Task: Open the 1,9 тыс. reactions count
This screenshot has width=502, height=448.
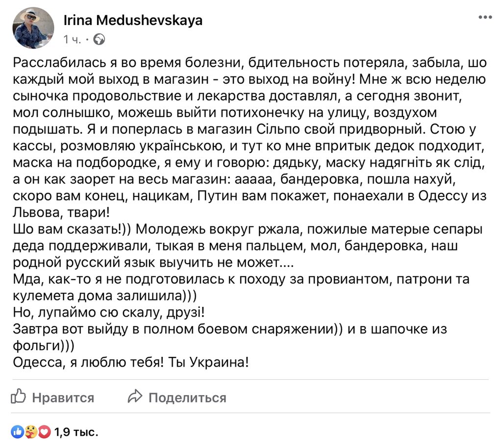Action: coord(76,432)
